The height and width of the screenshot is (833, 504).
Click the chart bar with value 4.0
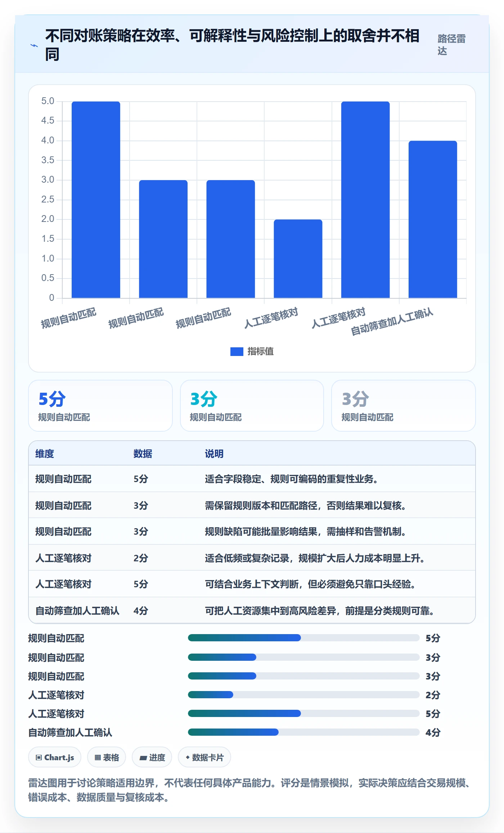tap(433, 219)
